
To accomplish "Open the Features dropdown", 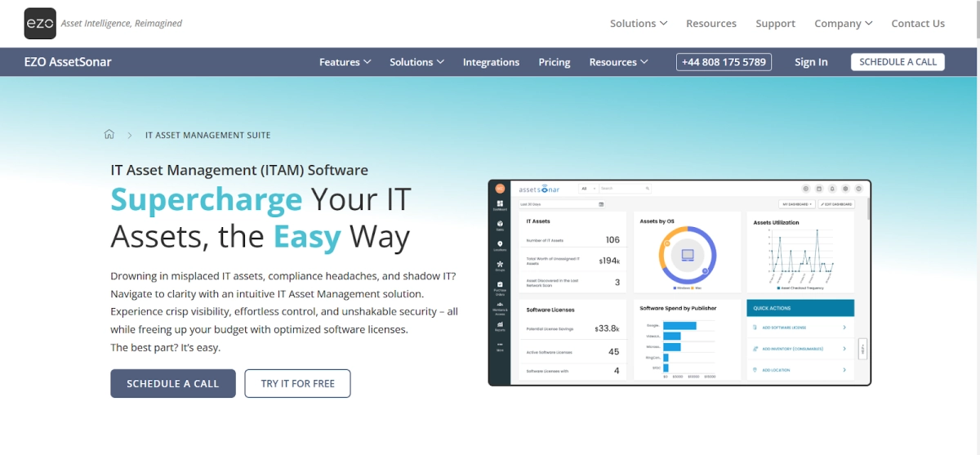I will coord(345,62).
